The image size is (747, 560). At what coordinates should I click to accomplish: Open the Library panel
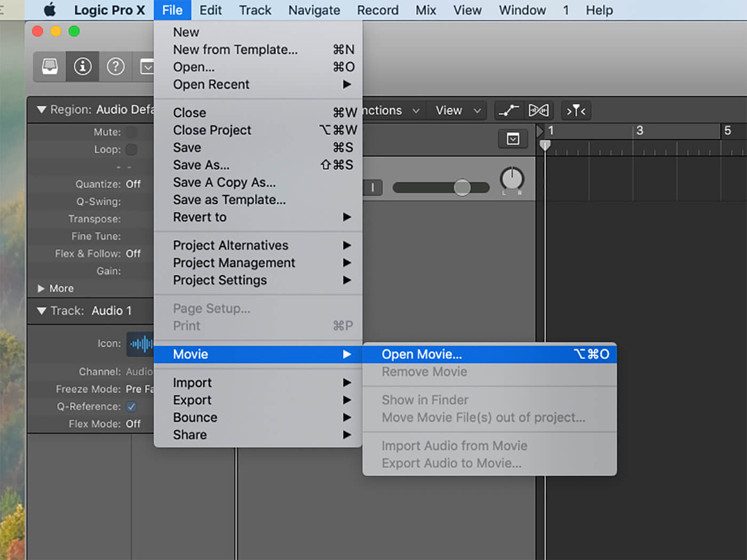(49, 66)
